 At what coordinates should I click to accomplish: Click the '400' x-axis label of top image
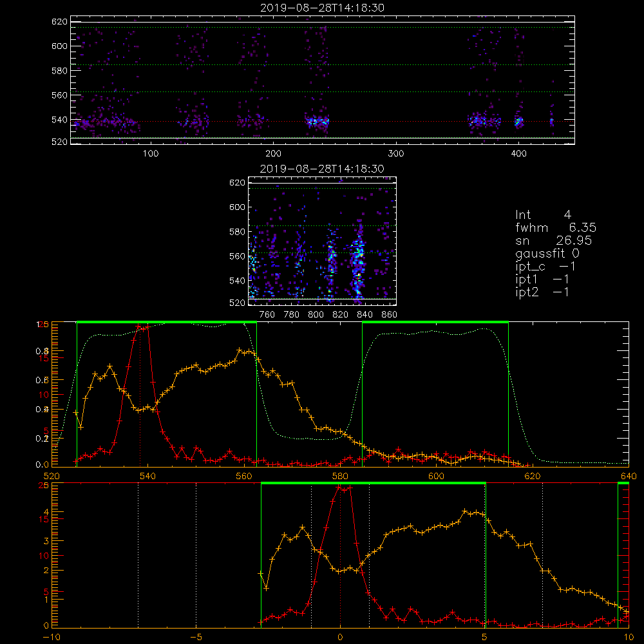coord(518,154)
